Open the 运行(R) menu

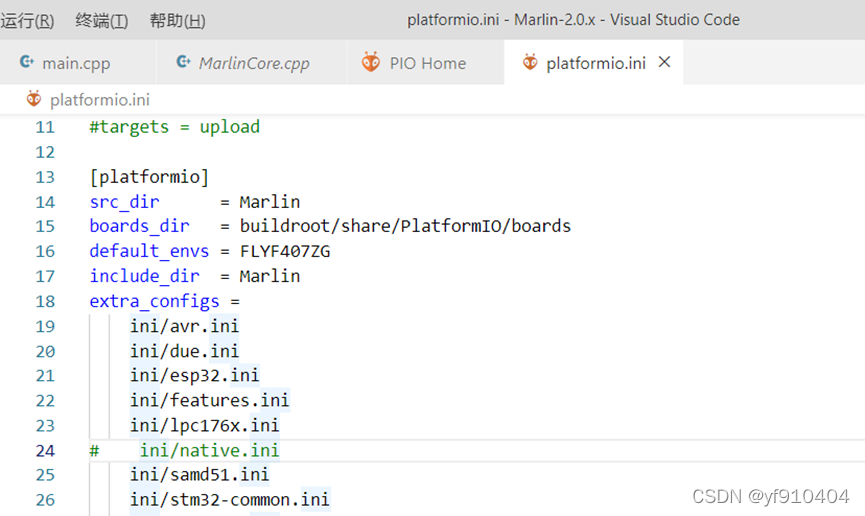tap(27, 21)
